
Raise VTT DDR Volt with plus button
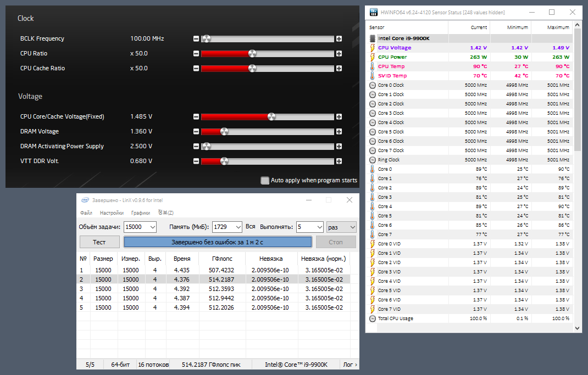(x=339, y=161)
